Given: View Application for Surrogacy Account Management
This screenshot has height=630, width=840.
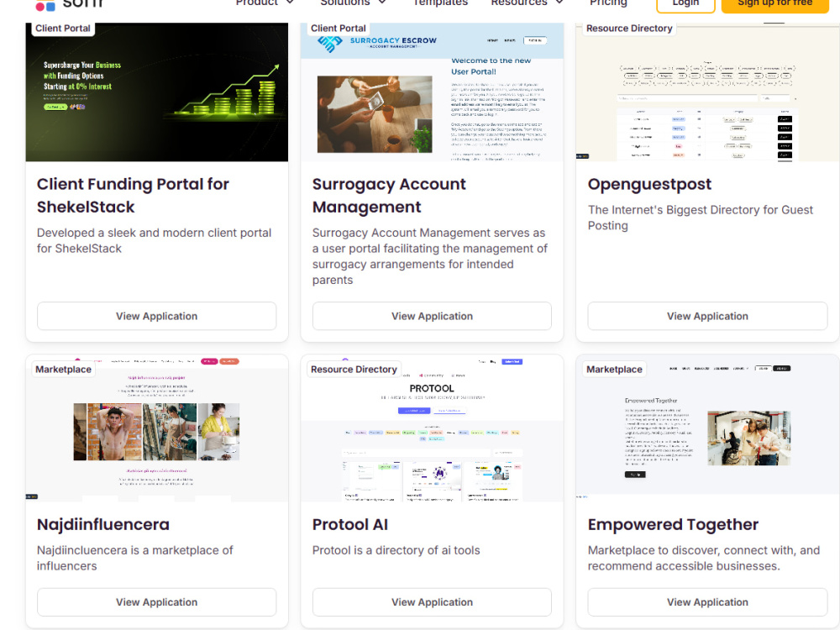Looking at the screenshot, I should (x=432, y=316).
